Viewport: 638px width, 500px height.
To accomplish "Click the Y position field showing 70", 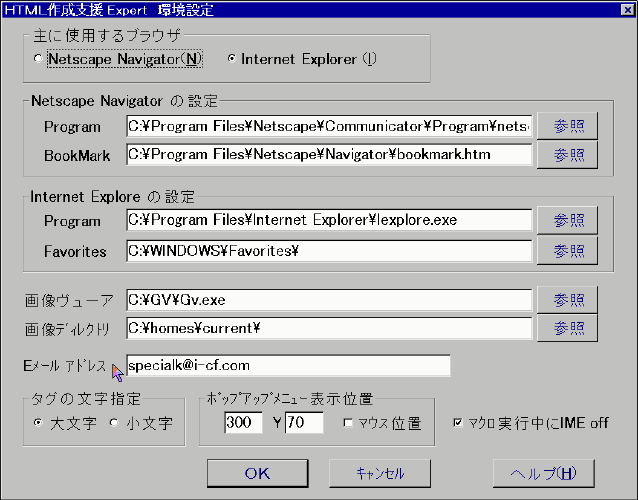I will click(x=304, y=422).
